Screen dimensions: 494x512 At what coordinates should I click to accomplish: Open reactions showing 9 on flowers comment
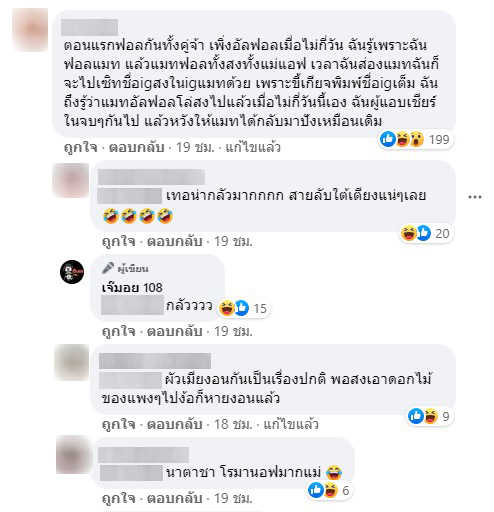tap(429, 416)
